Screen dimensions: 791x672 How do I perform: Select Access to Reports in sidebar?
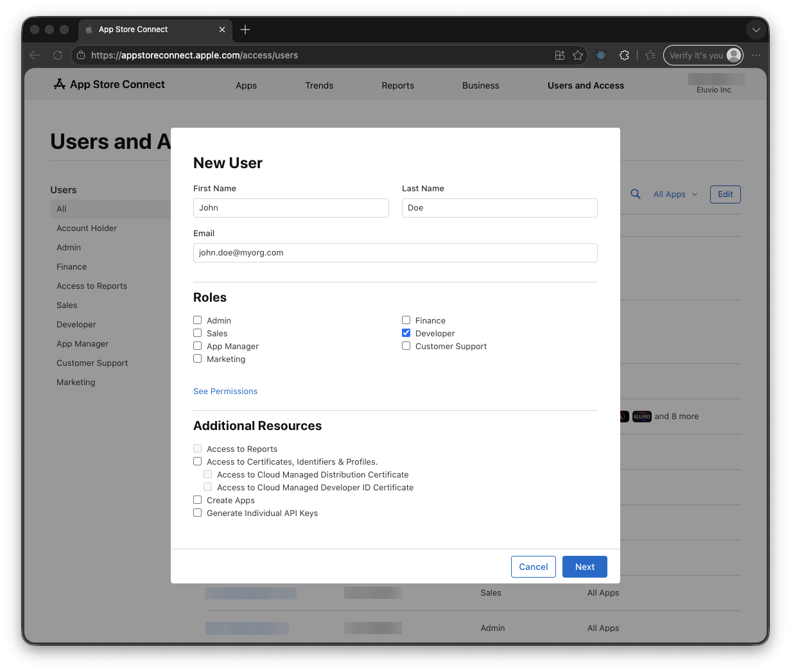(x=92, y=286)
